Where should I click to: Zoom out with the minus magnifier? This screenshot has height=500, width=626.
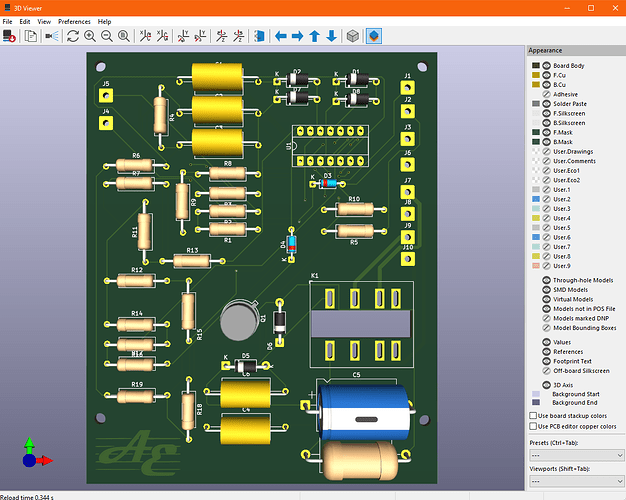[x=107, y=36]
